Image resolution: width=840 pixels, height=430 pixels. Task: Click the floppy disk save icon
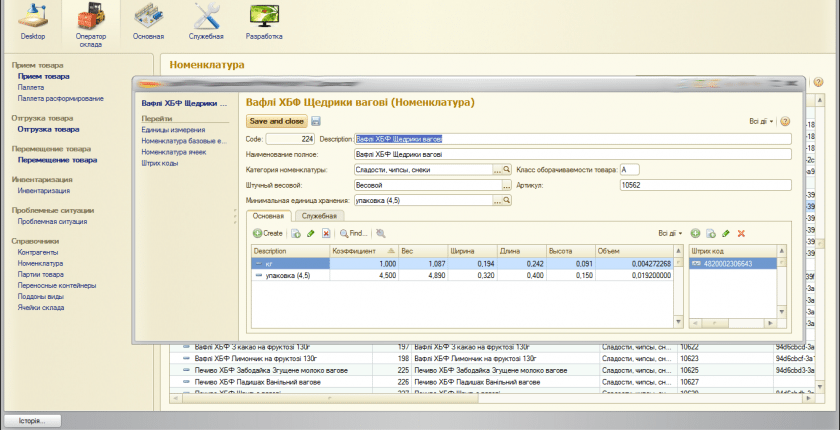point(316,122)
